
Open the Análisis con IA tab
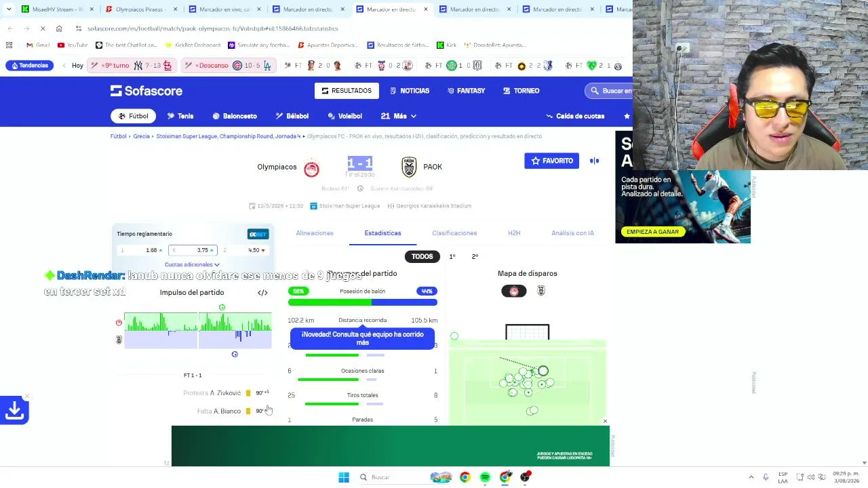click(x=572, y=233)
